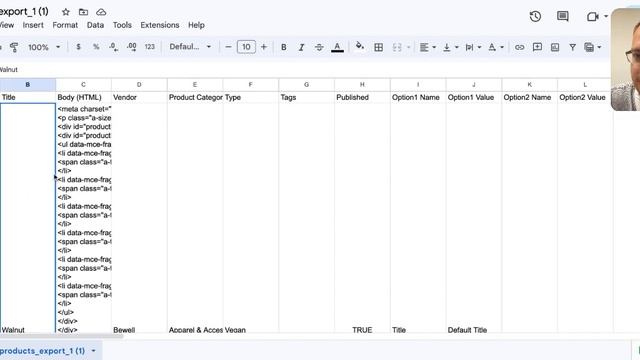Image resolution: width=640 pixels, height=360 pixels.
Task: Star the spreadsheet document
Action: [x=66, y=12]
